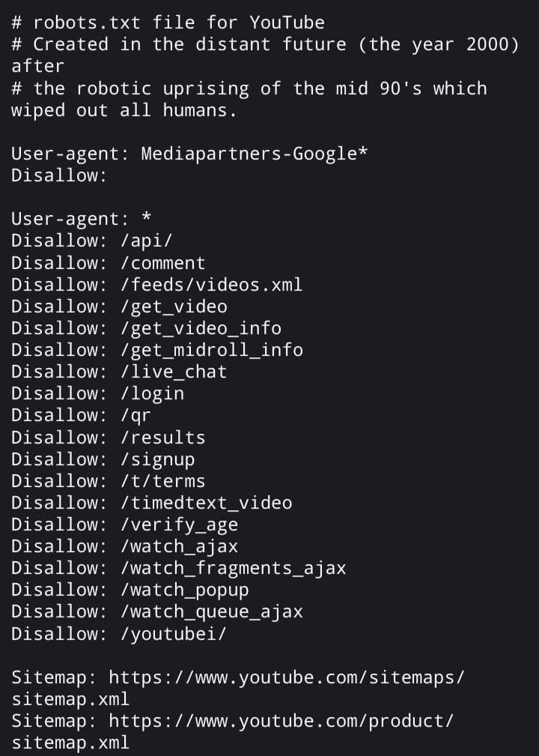This screenshot has height=756, width=539.
Task: Click the "Disallow: /live_chat" line
Action: click(x=118, y=372)
